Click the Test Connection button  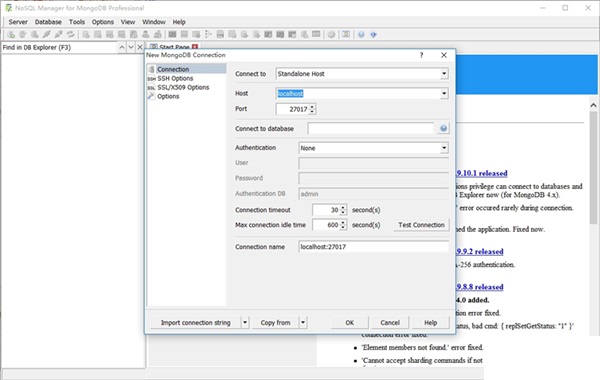point(421,225)
